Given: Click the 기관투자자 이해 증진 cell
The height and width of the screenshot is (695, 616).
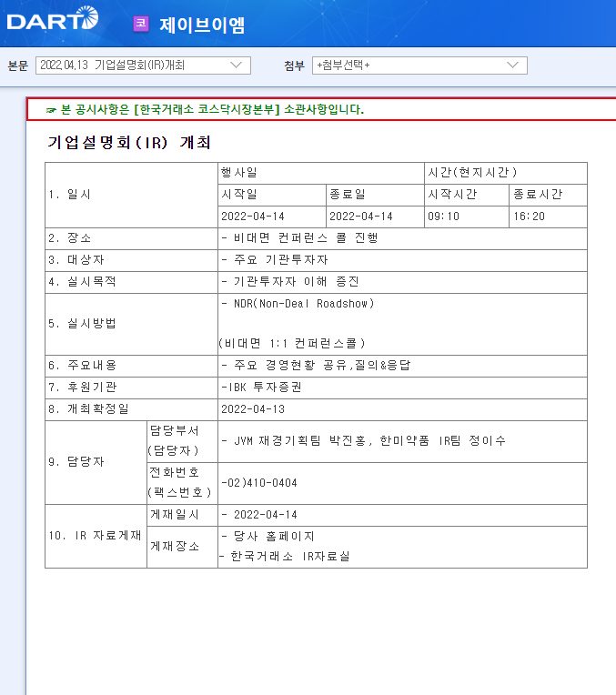Looking at the screenshot, I should click(x=402, y=282).
